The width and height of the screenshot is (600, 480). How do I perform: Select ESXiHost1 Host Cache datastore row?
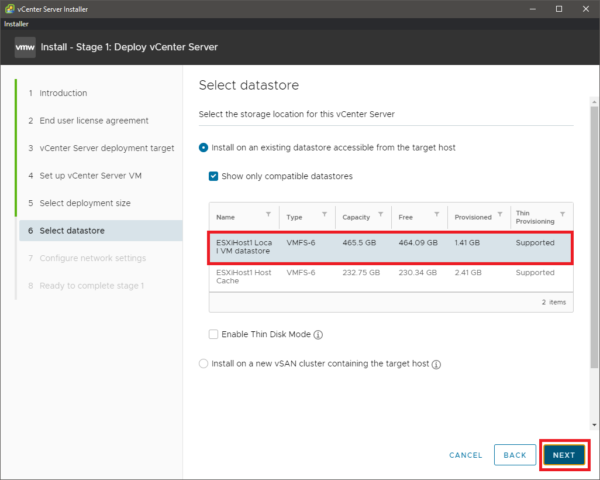tap(391, 277)
